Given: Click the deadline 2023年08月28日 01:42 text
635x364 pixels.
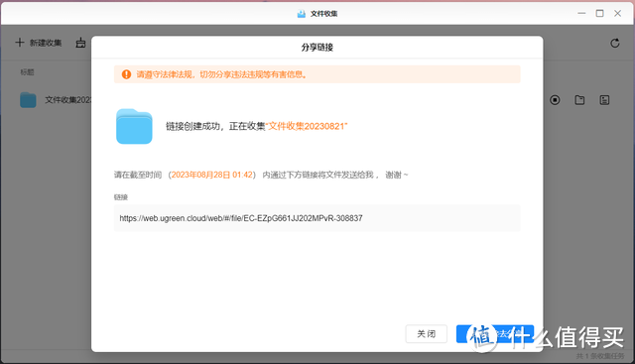Looking at the screenshot, I should tap(211, 175).
